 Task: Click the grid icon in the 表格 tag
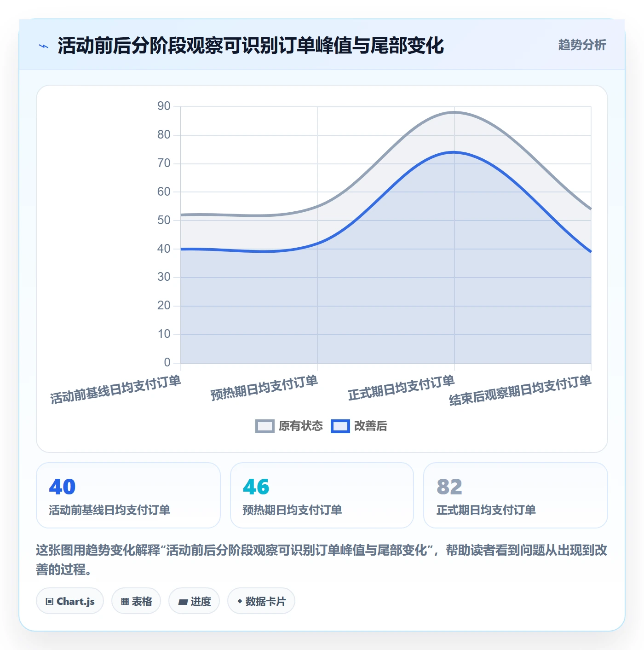coord(125,601)
